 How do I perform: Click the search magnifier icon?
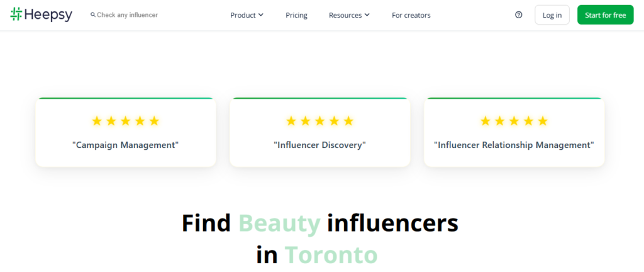93,14
